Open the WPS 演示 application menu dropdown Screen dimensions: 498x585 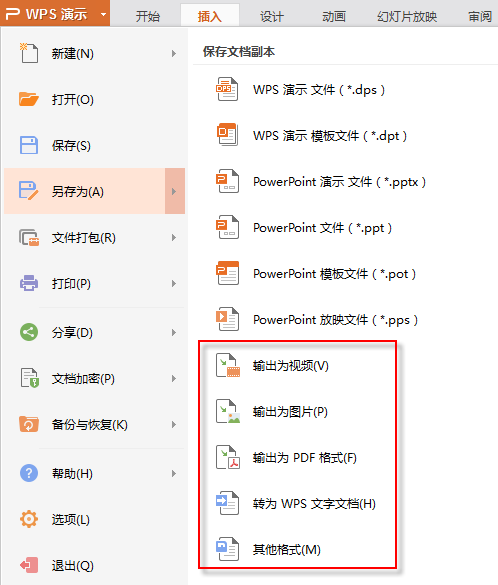point(103,15)
